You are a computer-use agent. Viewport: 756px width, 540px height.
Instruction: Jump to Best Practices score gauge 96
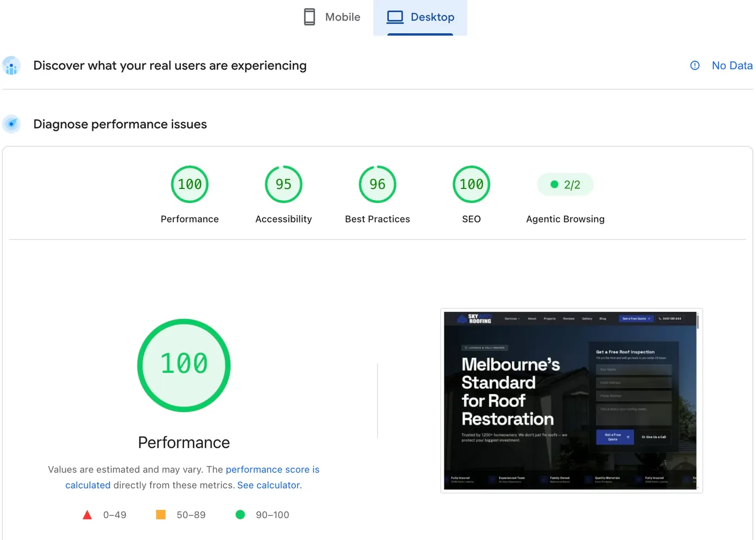[x=377, y=184]
